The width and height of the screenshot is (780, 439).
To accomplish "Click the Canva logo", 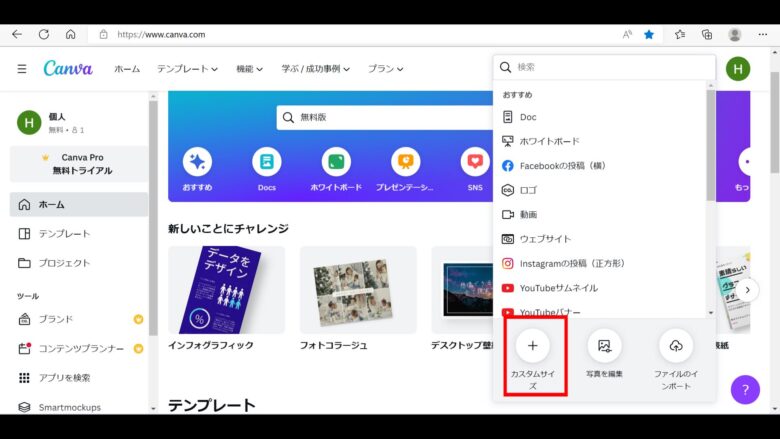I will point(68,68).
